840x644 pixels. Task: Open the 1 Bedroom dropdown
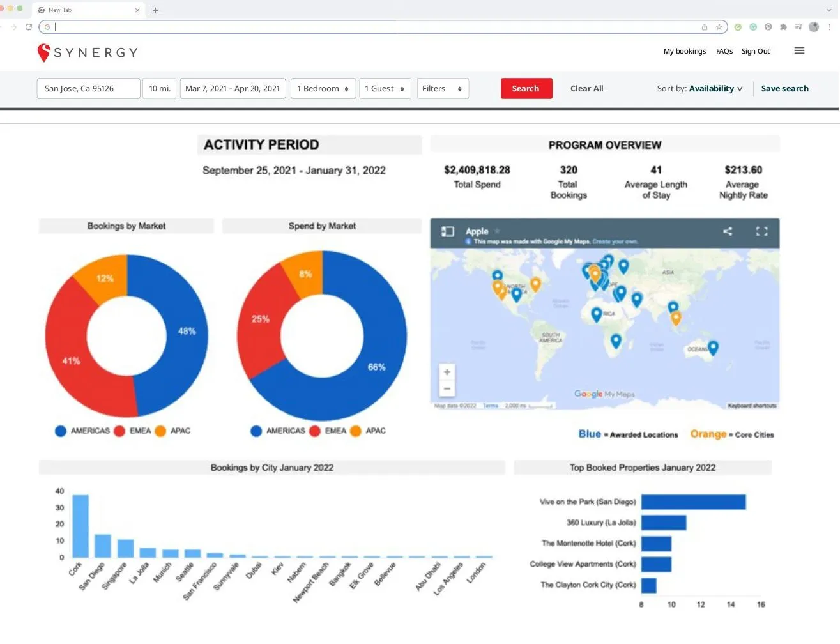click(323, 88)
